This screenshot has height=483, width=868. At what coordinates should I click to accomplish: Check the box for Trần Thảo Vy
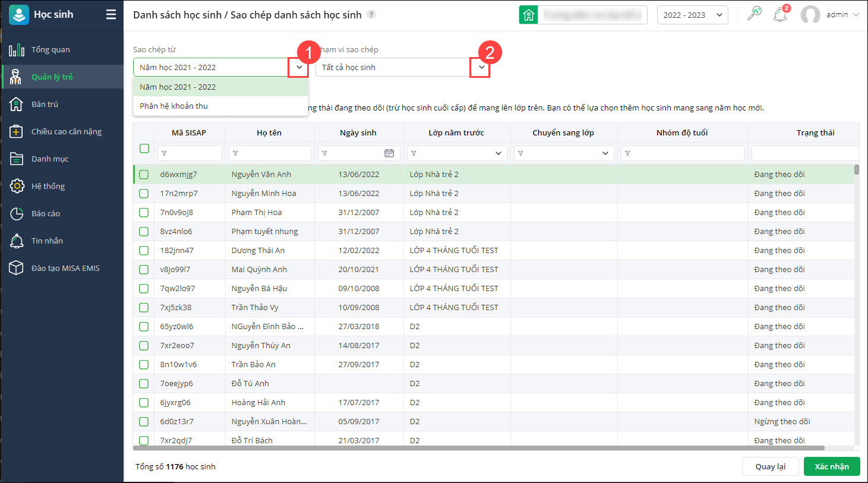(144, 308)
